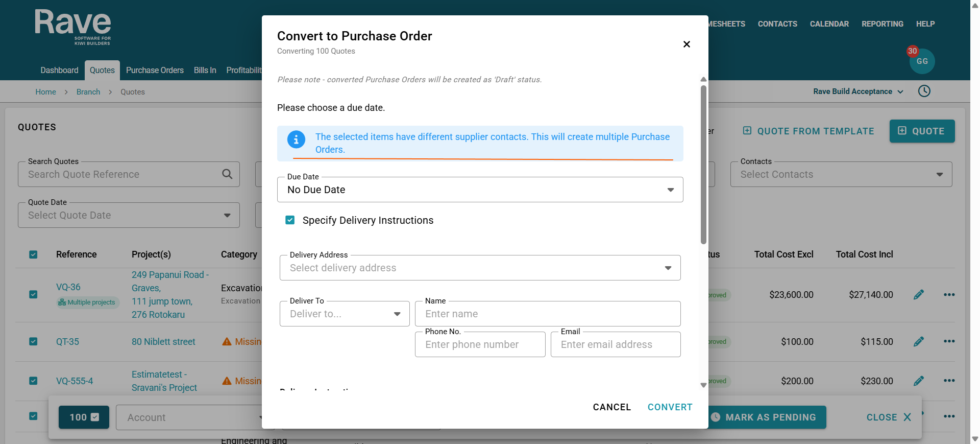Click the Convert button
980x444 pixels.
670,407
